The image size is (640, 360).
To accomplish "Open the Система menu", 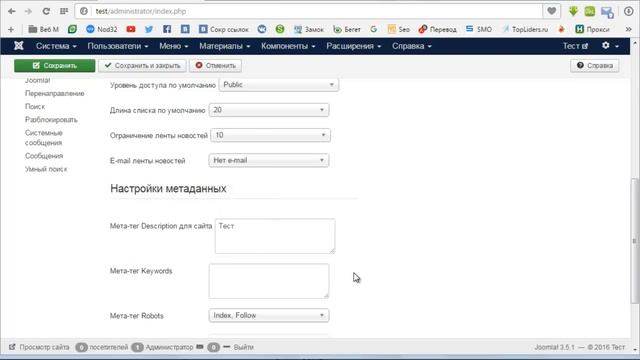I will tap(56, 46).
